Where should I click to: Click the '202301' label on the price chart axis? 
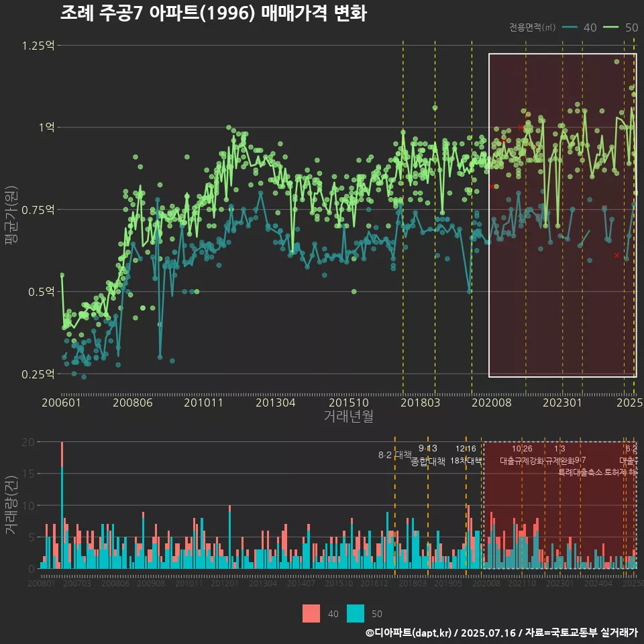click(x=562, y=402)
